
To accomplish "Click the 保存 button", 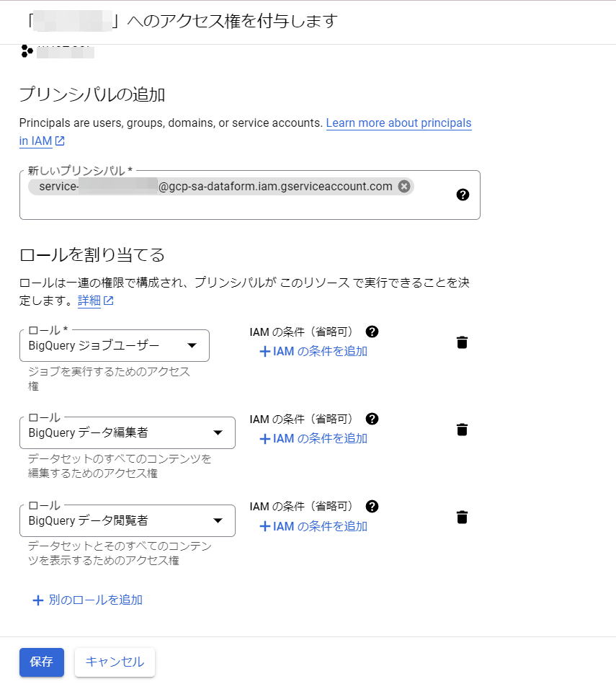I will tap(41, 662).
